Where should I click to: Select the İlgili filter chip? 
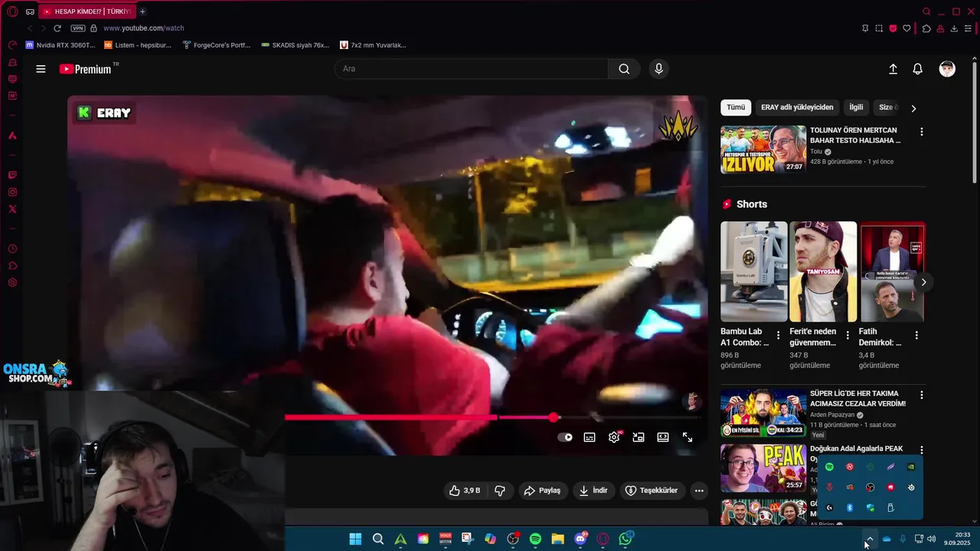[856, 108]
